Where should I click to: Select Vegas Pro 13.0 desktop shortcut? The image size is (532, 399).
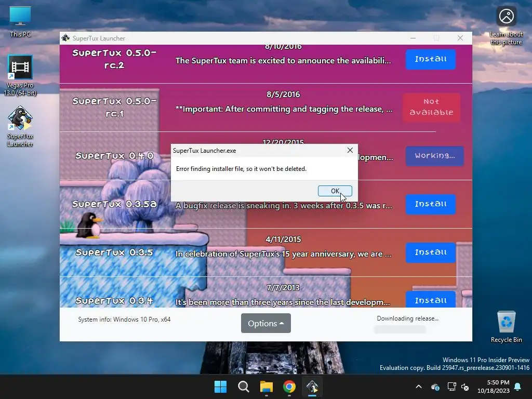pyautogui.click(x=20, y=75)
